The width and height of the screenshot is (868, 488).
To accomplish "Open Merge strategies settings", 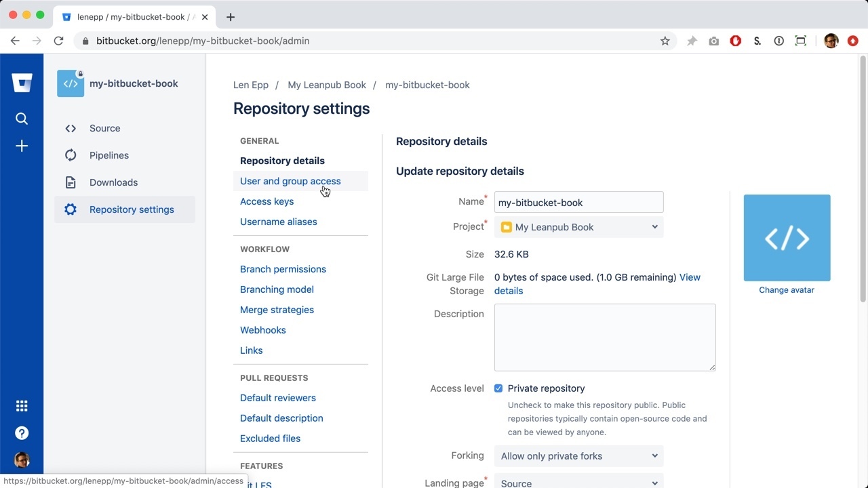I will pyautogui.click(x=277, y=310).
